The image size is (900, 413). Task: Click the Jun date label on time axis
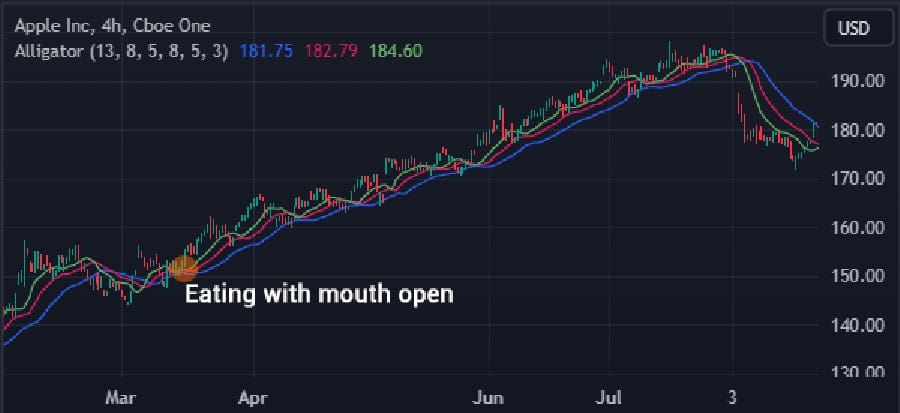(490, 398)
